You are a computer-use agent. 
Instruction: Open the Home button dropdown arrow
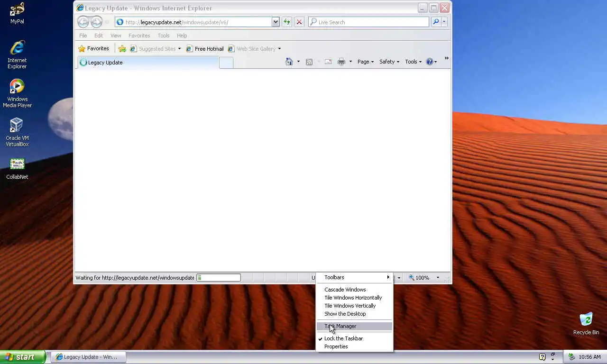coord(298,62)
